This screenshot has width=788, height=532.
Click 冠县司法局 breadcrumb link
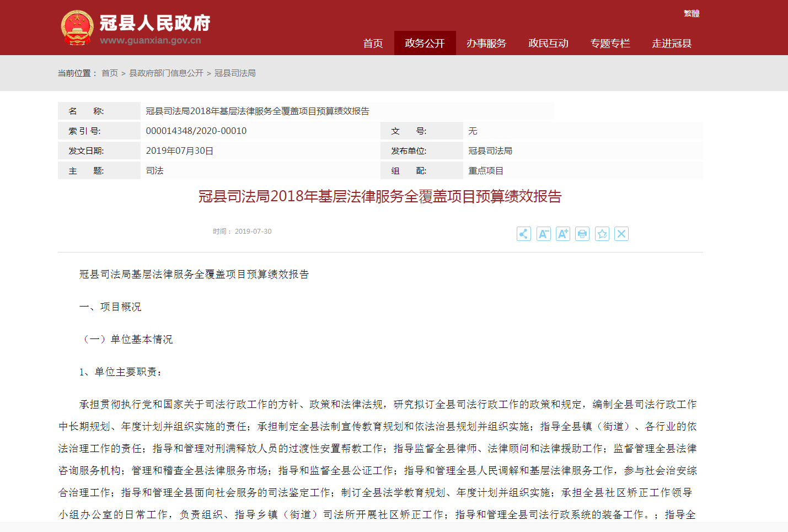pyautogui.click(x=235, y=73)
